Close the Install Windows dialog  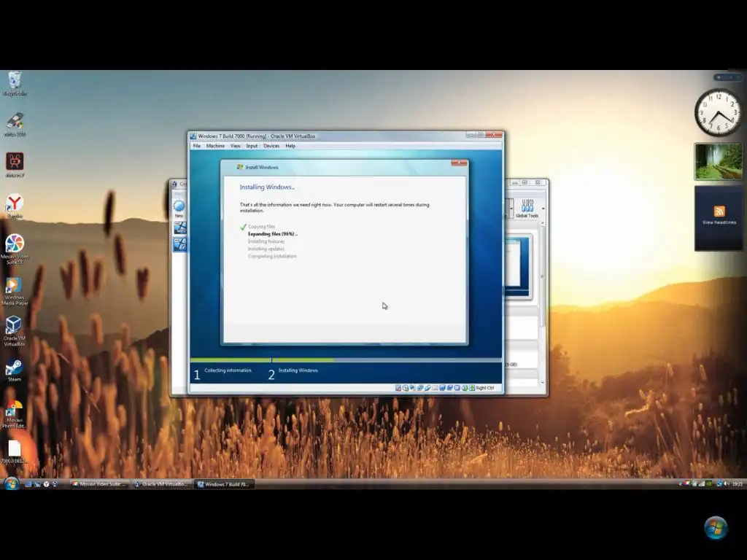coord(460,163)
